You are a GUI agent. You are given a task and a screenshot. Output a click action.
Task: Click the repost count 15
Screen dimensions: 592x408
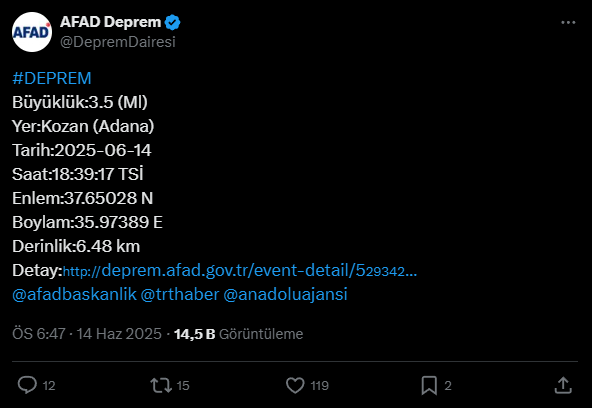pyautogui.click(x=183, y=386)
